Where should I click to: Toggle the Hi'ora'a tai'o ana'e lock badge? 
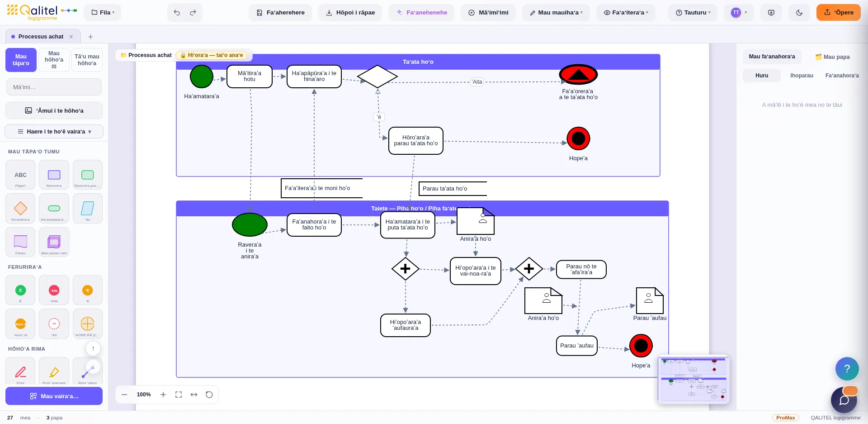(x=212, y=55)
